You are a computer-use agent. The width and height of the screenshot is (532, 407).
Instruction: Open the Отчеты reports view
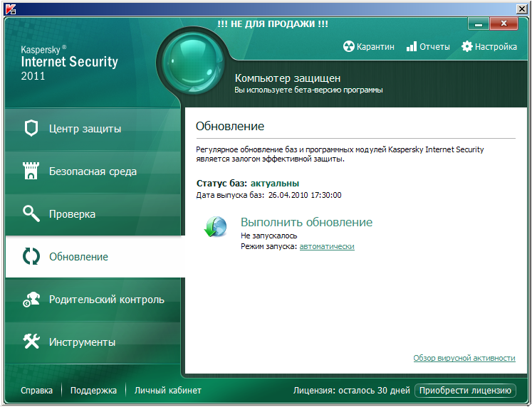coord(428,46)
